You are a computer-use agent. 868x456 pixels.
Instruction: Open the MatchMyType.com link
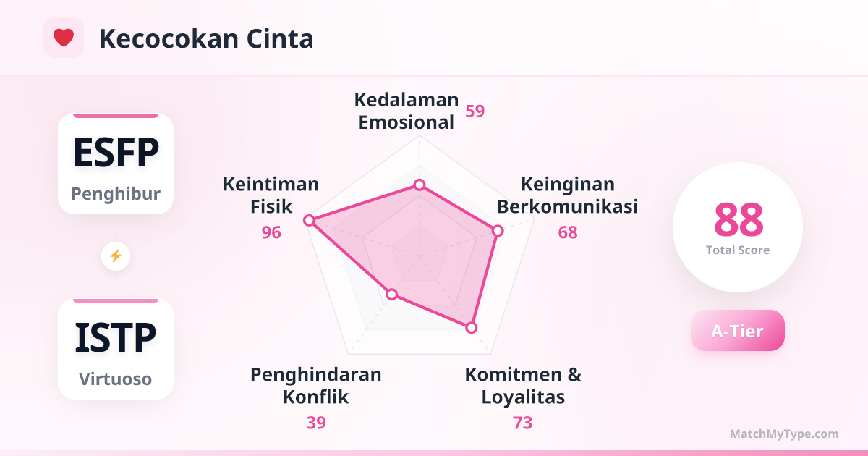(784, 434)
